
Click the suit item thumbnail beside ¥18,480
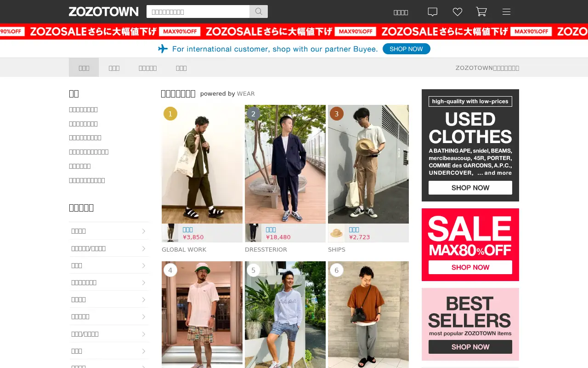tap(253, 233)
